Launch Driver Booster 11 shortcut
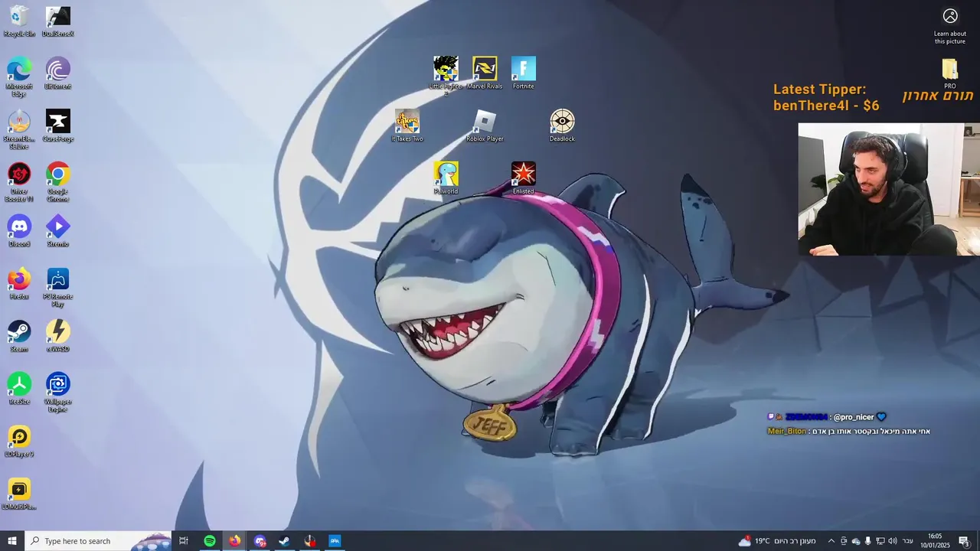This screenshot has height=551, width=980. point(19,181)
